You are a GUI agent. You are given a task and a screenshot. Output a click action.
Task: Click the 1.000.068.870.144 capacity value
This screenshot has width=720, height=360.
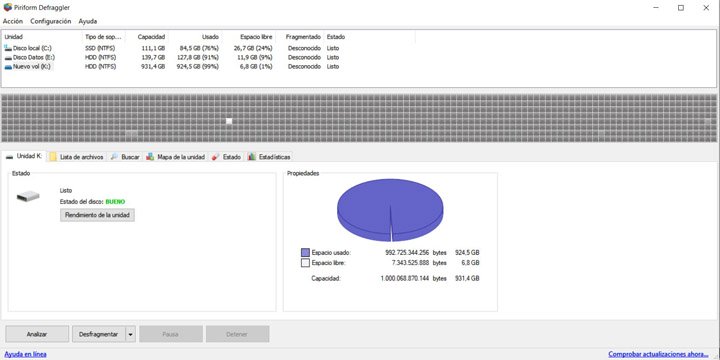405,279
